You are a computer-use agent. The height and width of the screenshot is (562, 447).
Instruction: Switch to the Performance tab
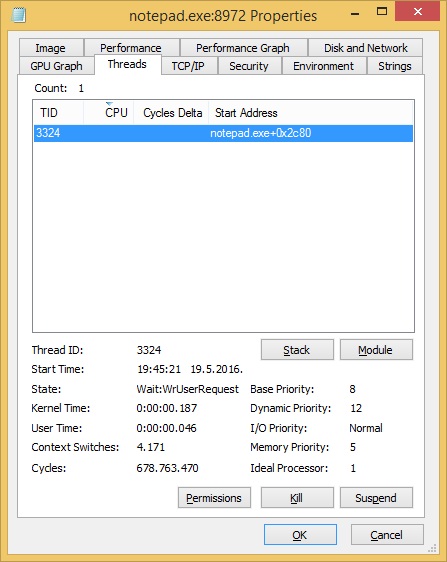tap(131, 48)
